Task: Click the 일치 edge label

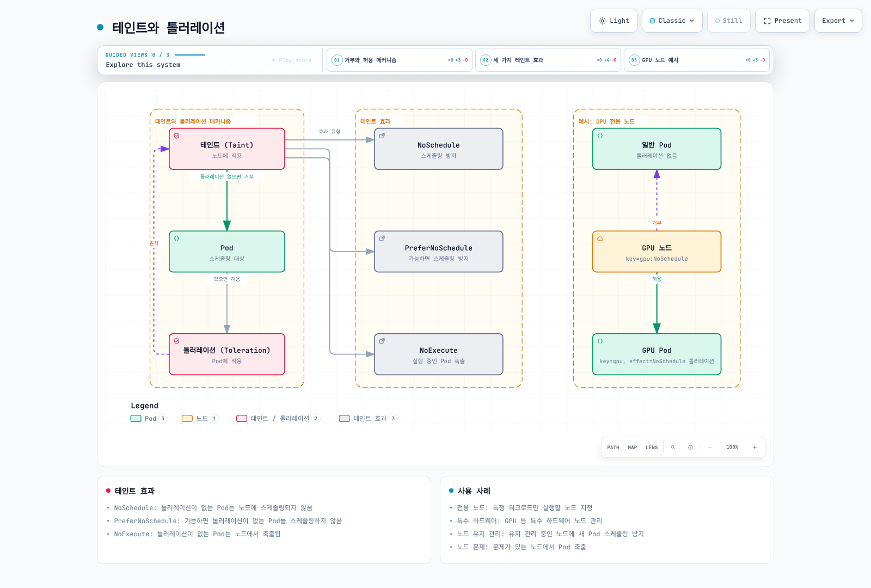Action: 154,243
